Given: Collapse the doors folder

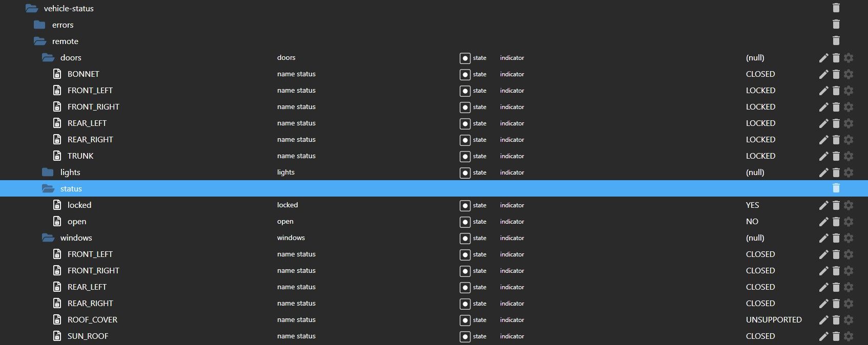Looking at the screenshot, I should (48, 57).
